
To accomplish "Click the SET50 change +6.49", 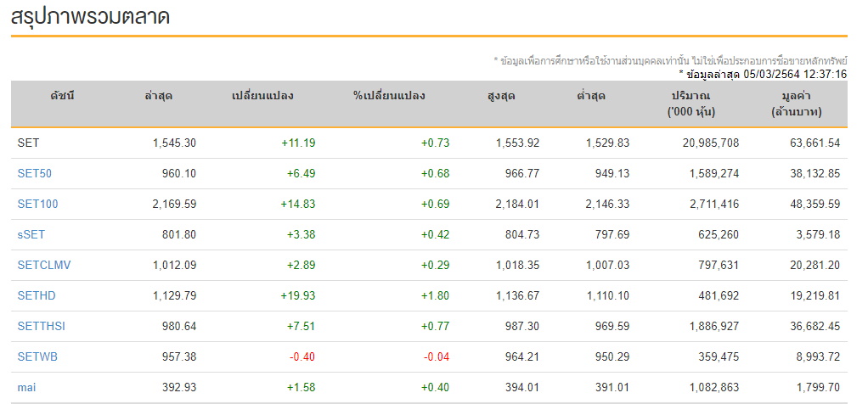I will click(302, 174).
